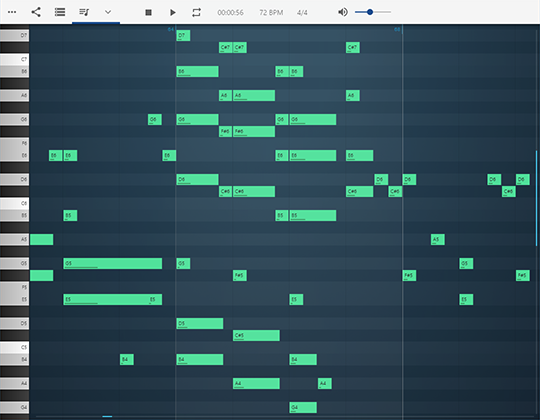Toggle the loop repeat button
Screen dimensions: 540x420
196,12
